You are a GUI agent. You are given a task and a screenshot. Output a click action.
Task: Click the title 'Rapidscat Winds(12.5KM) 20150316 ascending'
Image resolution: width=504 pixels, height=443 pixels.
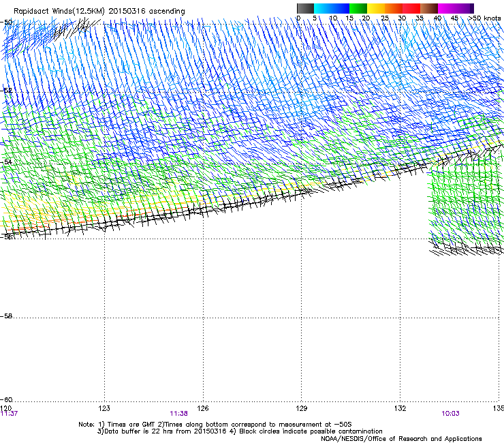tap(99, 11)
